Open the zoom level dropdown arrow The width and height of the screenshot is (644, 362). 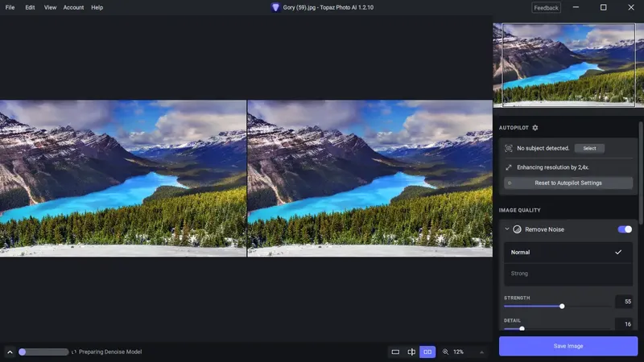481,352
